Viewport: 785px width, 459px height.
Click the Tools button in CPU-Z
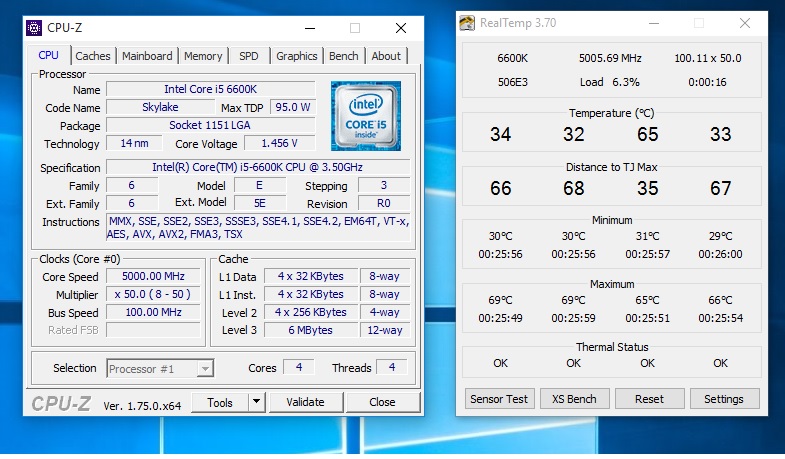coord(220,402)
